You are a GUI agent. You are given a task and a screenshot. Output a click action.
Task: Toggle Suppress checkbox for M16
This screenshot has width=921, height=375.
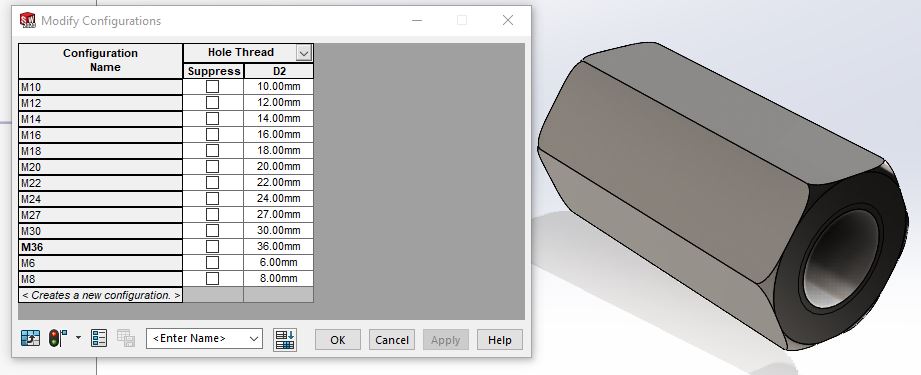[213, 135]
